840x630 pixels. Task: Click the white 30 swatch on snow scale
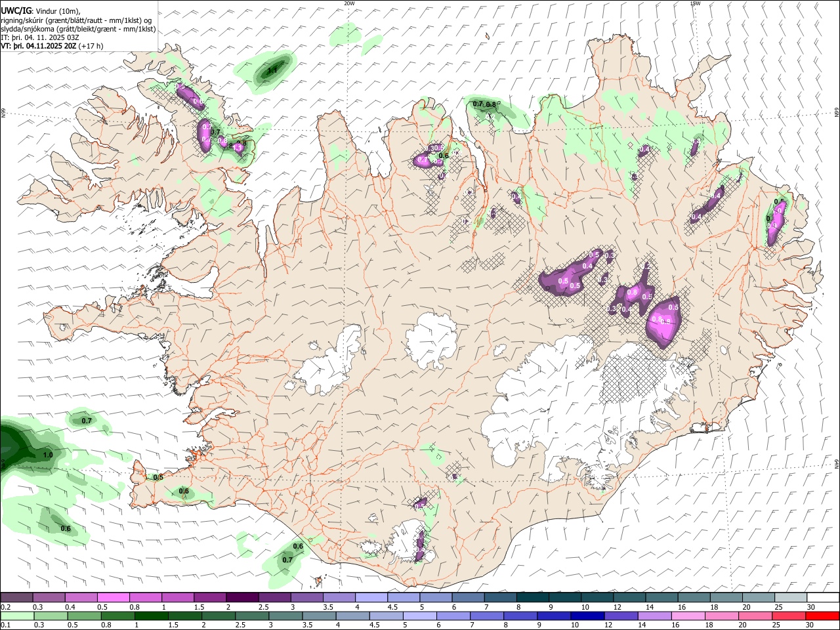(823, 598)
